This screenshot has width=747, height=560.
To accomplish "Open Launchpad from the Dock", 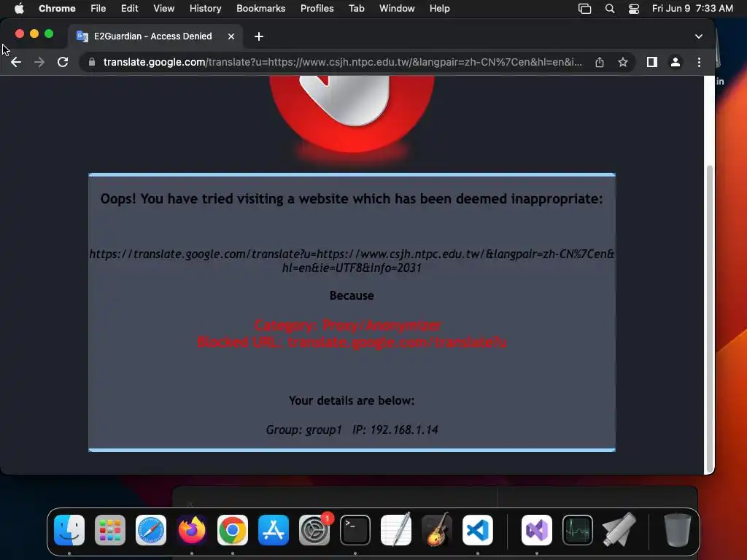I will (110, 530).
